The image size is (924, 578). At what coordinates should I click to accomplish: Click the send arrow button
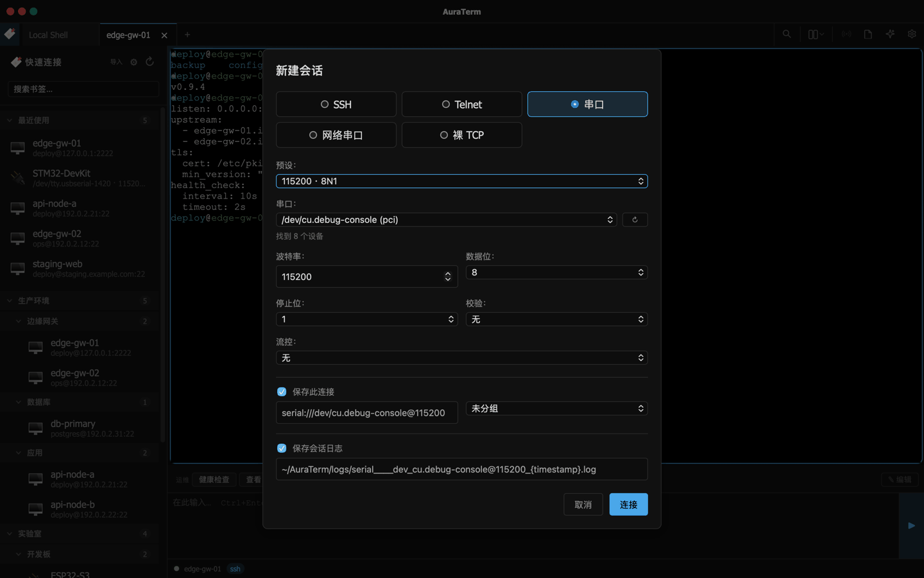(x=911, y=525)
